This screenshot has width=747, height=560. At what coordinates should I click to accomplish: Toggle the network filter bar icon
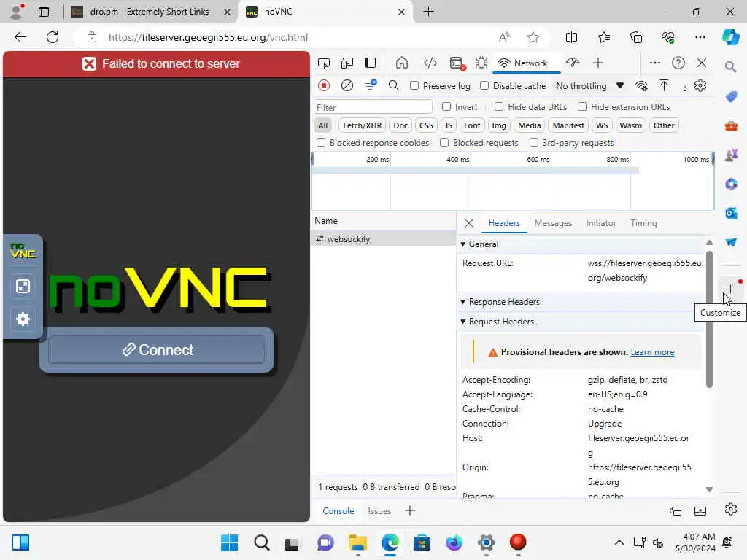tap(371, 85)
